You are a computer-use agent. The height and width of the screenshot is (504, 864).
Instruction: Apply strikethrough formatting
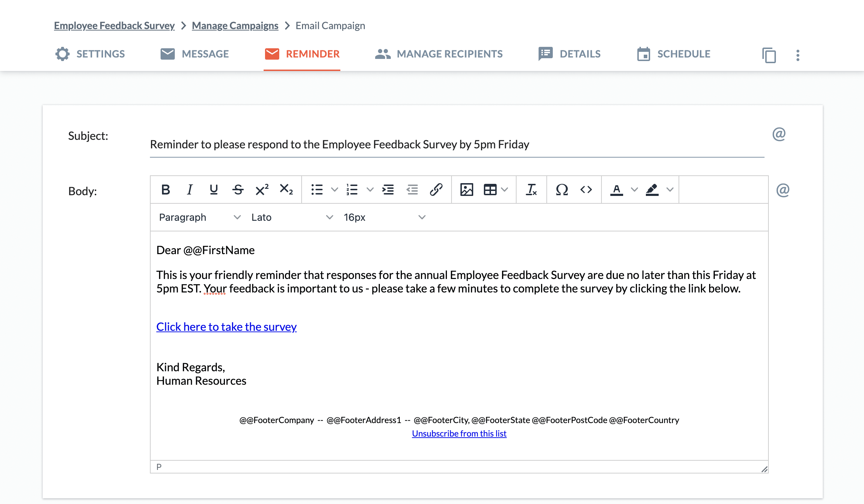click(238, 190)
